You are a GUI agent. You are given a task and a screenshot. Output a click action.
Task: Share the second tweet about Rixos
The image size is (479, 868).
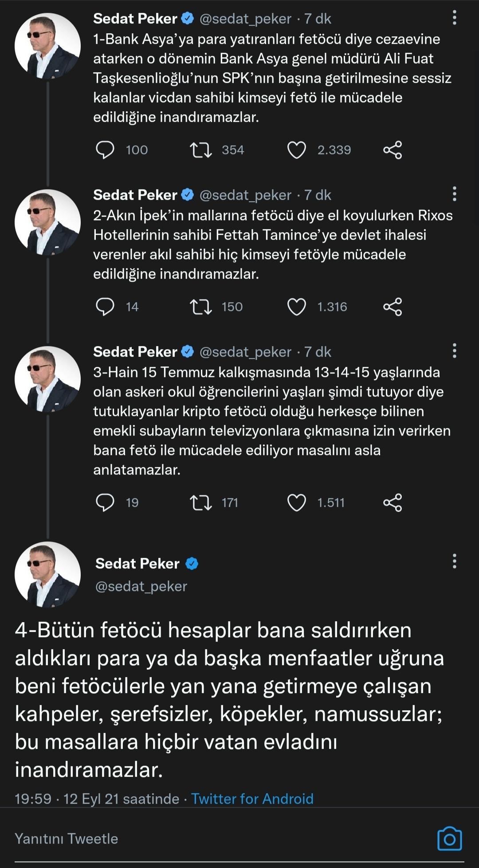click(x=393, y=307)
